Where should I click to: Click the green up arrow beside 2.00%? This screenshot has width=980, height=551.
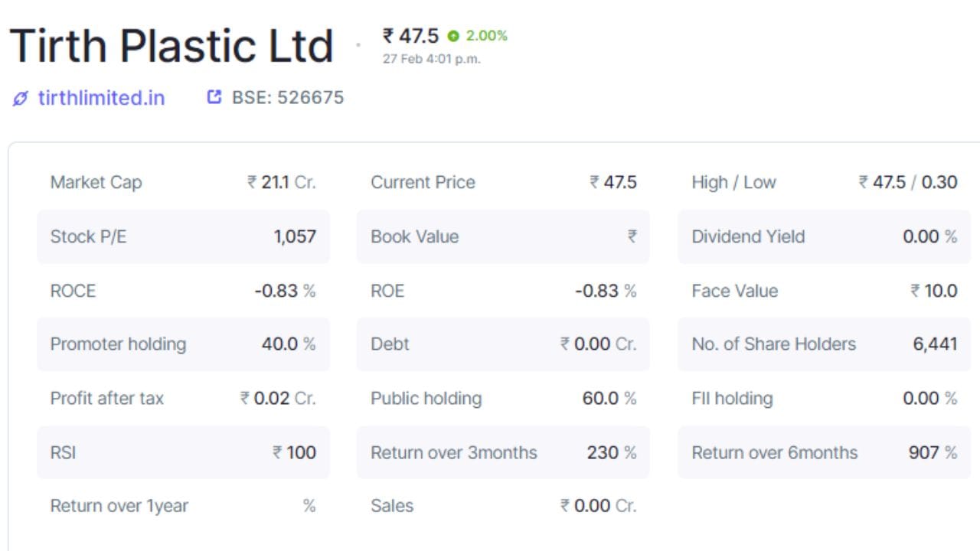454,35
